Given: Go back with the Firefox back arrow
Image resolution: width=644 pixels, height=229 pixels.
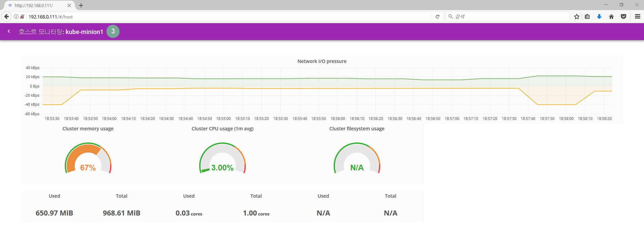Looking at the screenshot, I should pyautogui.click(x=6, y=17).
